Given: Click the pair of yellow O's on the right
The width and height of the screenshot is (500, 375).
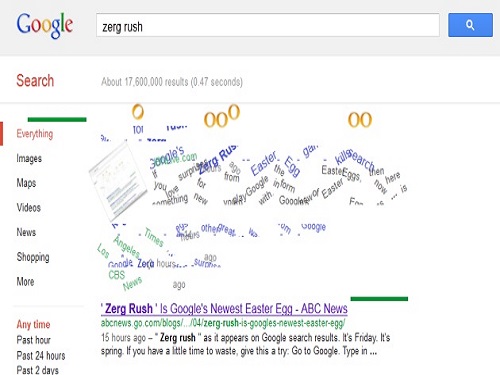Looking at the screenshot, I should tap(360, 120).
